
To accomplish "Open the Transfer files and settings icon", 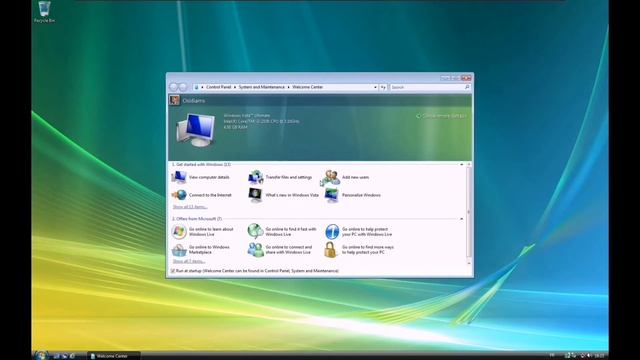I will pyautogui.click(x=256, y=177).
